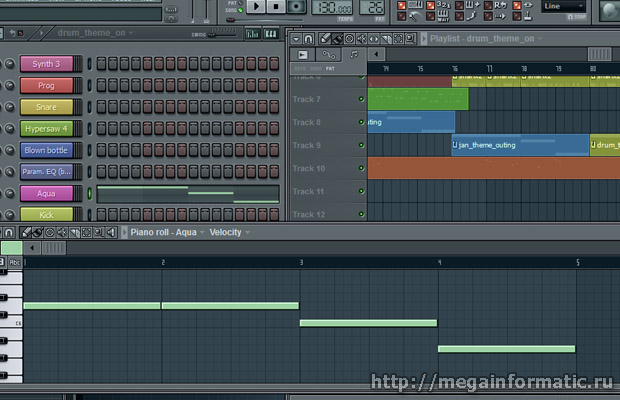The height and width of the screenshot is (400, 620).
Task: Toggle the Snare channel select LED
Action: point(89,107)
